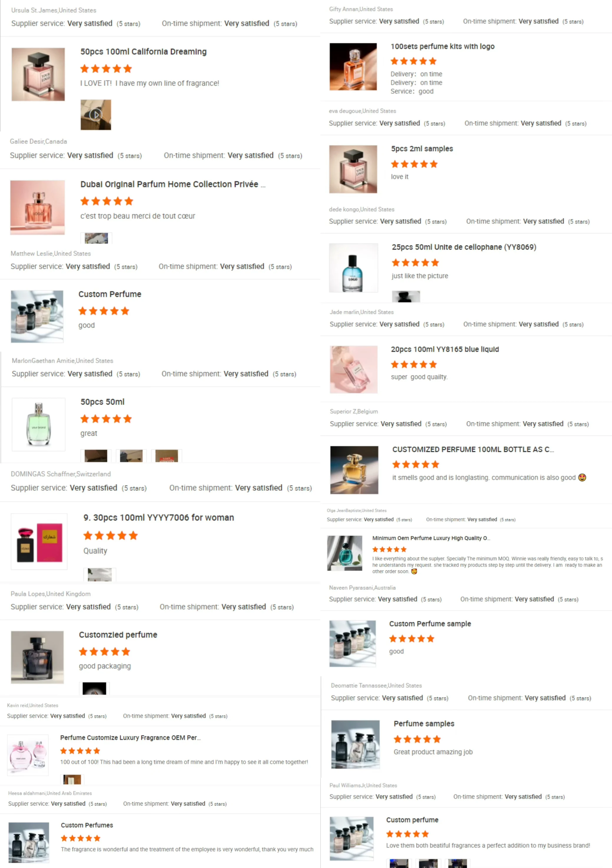This screenshot has width=612, height=868.
Task: Click the Custom Perfumes product thumbnail
Action: click(29, 843)
